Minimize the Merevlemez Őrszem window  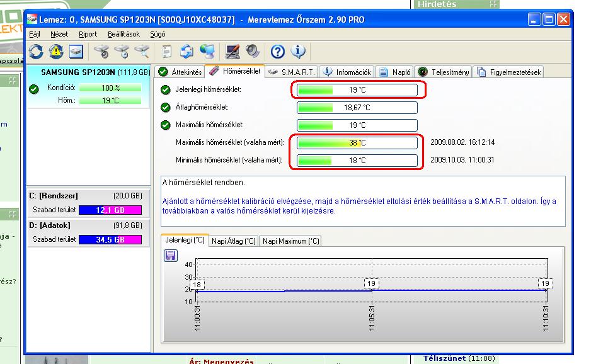pos(534,20)
